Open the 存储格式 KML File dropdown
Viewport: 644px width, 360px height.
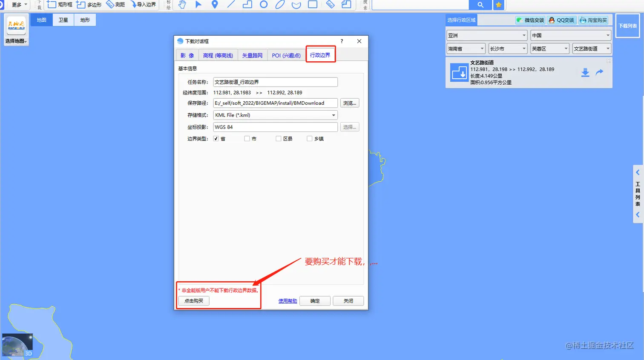(275, 115)
